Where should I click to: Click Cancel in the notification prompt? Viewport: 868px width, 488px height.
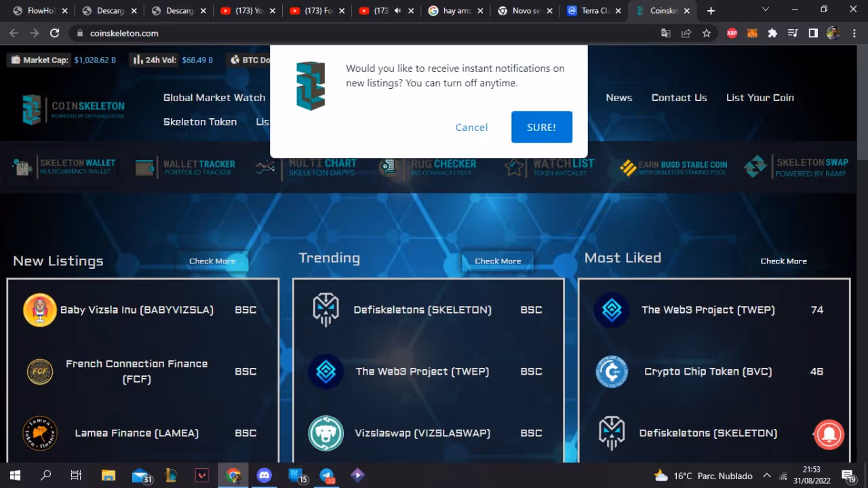[471, 128]
